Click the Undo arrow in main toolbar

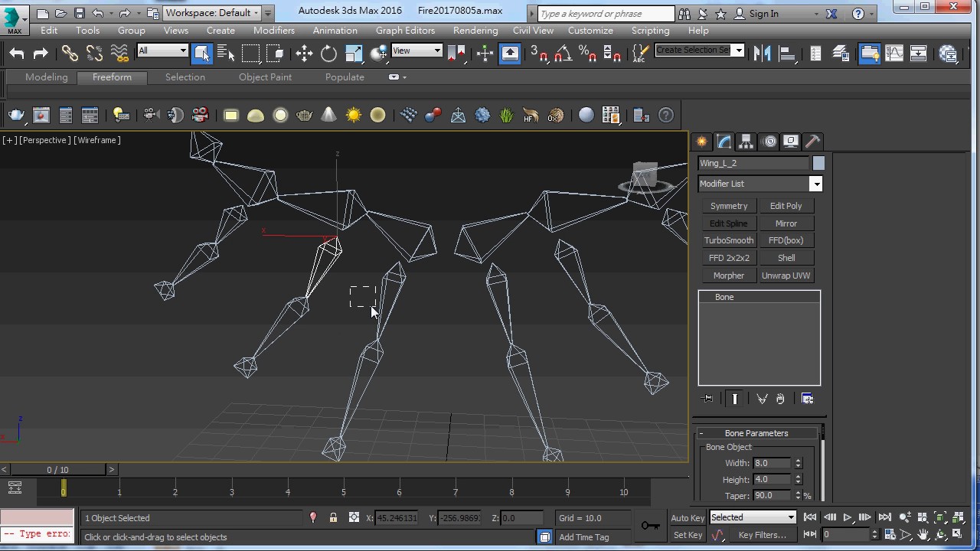pos(16,53)
